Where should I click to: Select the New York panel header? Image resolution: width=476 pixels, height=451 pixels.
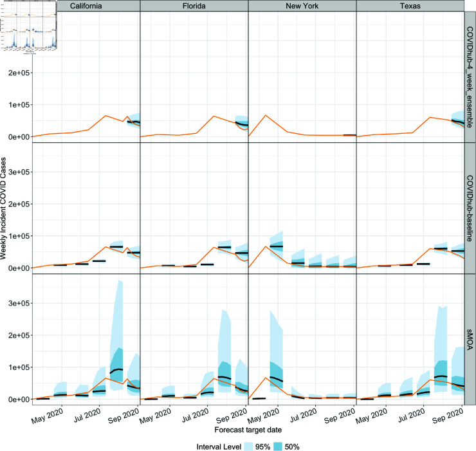pos(302,6)
